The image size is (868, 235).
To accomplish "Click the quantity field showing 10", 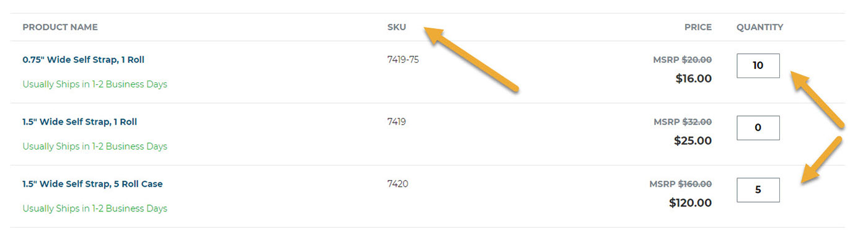I will pos(758,66).
